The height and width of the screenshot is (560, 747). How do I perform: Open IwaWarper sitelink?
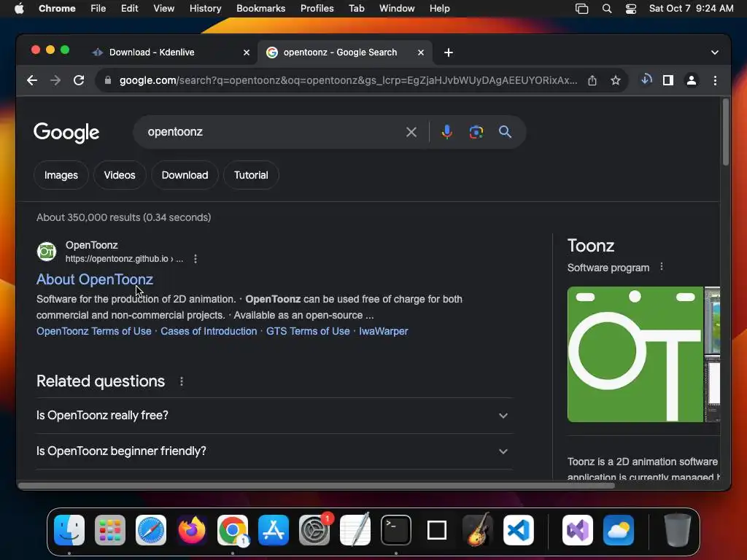click(x=384, y=332)
